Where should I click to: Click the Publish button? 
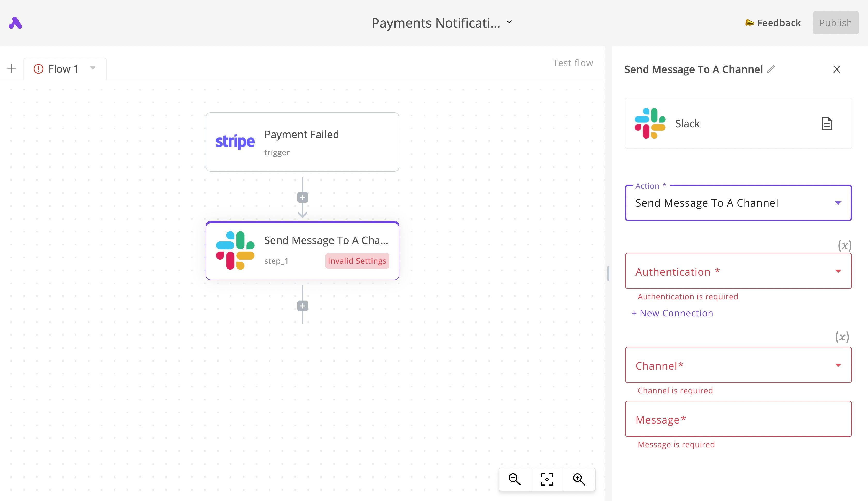[835, 23]
